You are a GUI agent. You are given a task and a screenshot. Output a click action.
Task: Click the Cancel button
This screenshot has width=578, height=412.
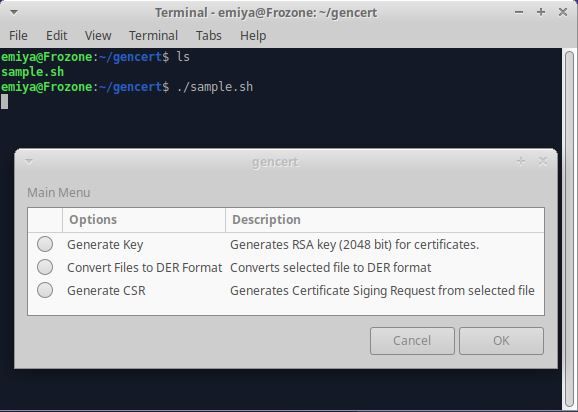pyautogui.click(x=412, y=341)
